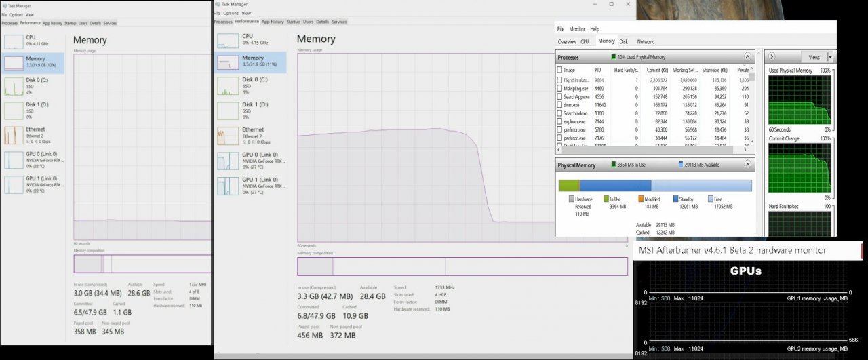
Task: Enable the explorer.exe process checkbox
Action: coord(559,121)
